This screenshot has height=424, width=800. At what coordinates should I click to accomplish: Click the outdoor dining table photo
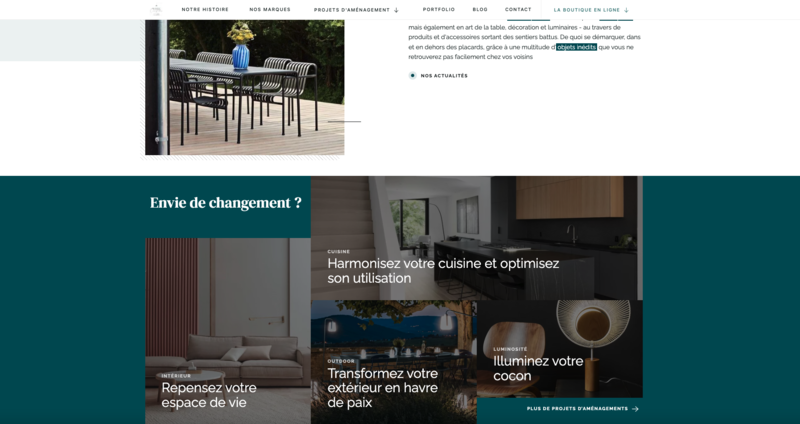point(245,87)
